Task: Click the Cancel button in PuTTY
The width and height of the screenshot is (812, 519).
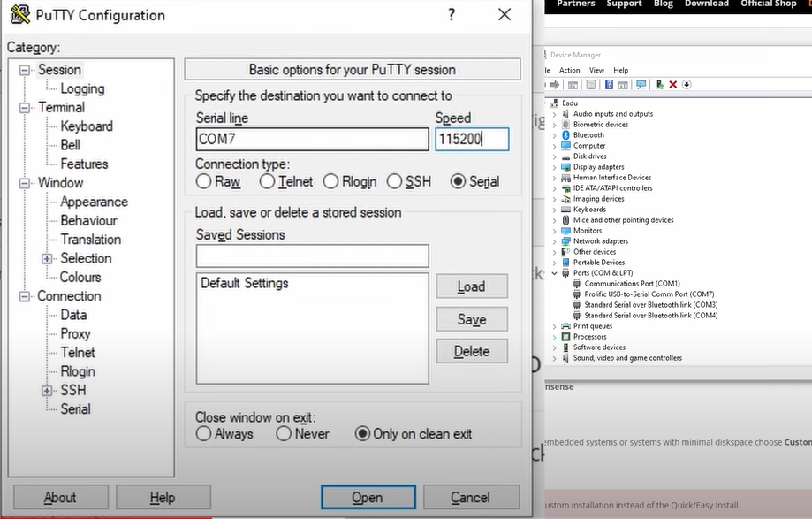Action: (471, 497)
